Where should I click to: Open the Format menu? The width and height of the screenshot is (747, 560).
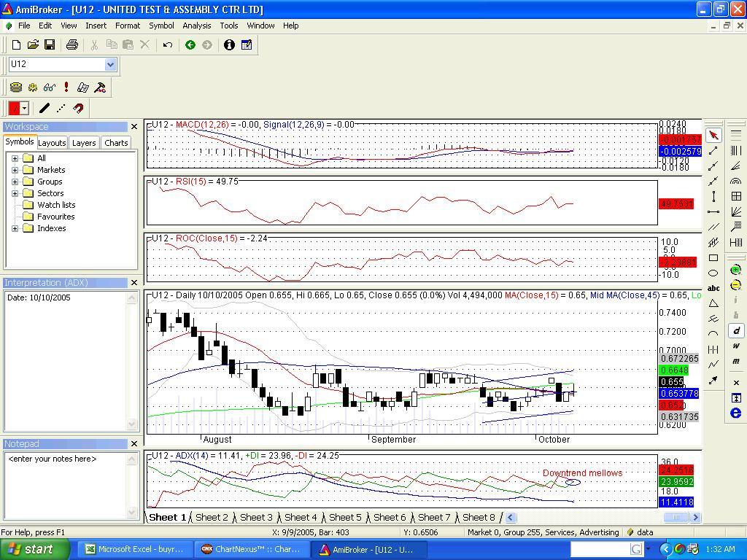128,26
